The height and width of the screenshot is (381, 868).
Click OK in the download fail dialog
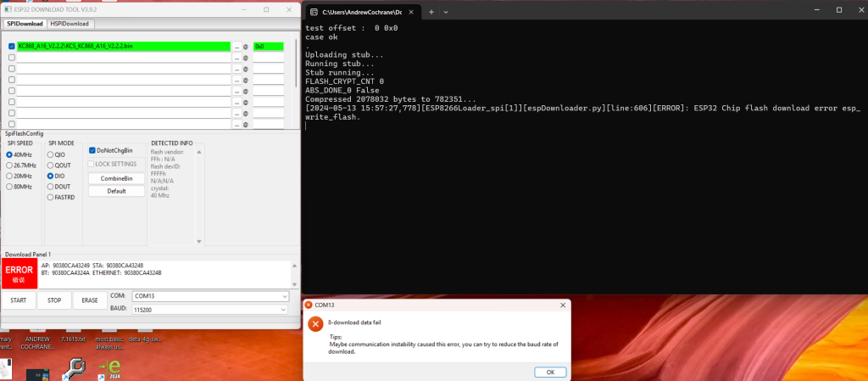[x=549, y=372]
